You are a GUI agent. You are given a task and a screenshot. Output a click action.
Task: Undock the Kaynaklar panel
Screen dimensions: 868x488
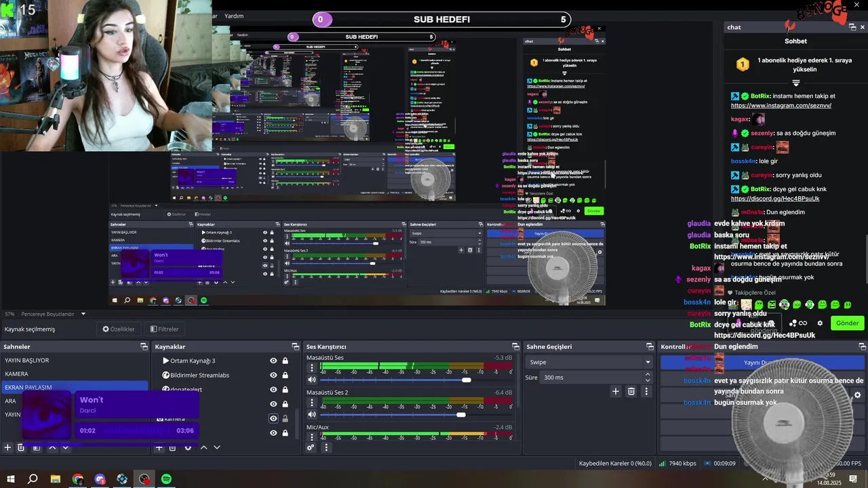[296, 346]
